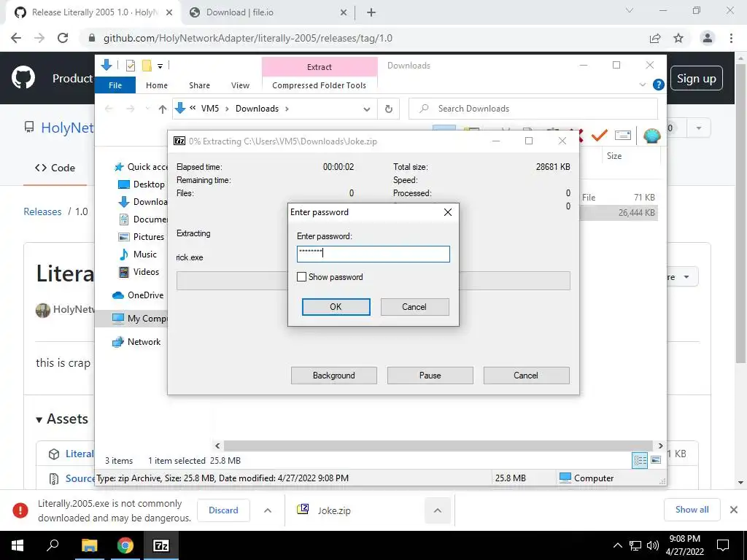Click the shell globe toolbar icon
Image resolution: width=747 pixels, height=560 pixels.
coord(651,136)
